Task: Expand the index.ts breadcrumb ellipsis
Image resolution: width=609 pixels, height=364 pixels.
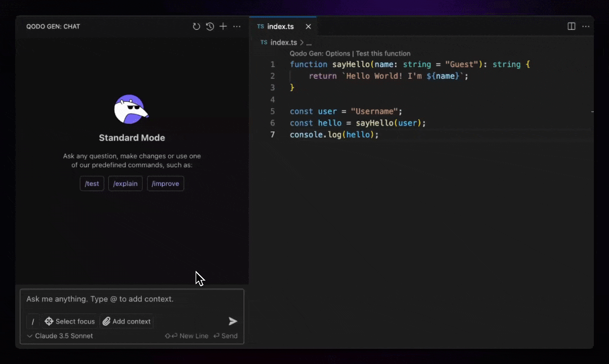Action: tap(309, 42)
